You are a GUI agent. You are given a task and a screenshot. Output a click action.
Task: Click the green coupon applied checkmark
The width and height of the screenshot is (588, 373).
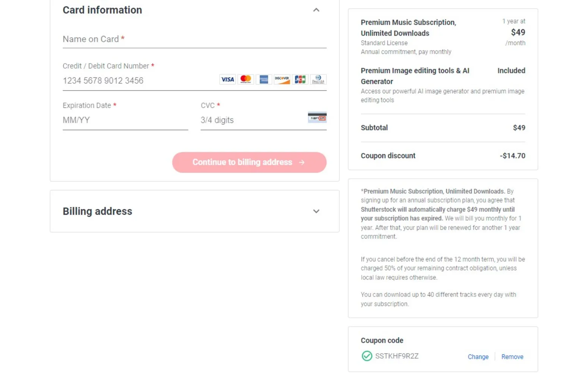coord(367,356)
